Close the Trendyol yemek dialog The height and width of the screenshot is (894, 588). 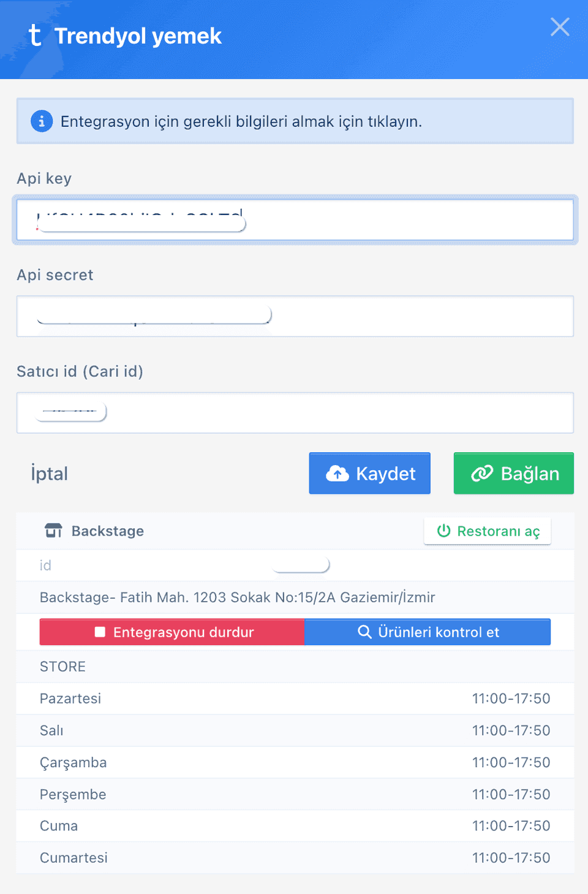[560, 27]
